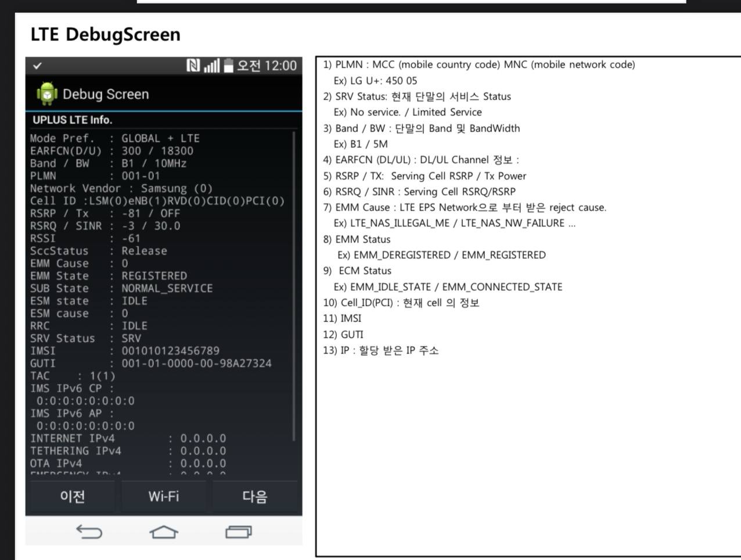
Task: Click 'Ex) EMM_DEREGISTERED / EMM_REGISTERED' line
Action: [x=441, y=255]
